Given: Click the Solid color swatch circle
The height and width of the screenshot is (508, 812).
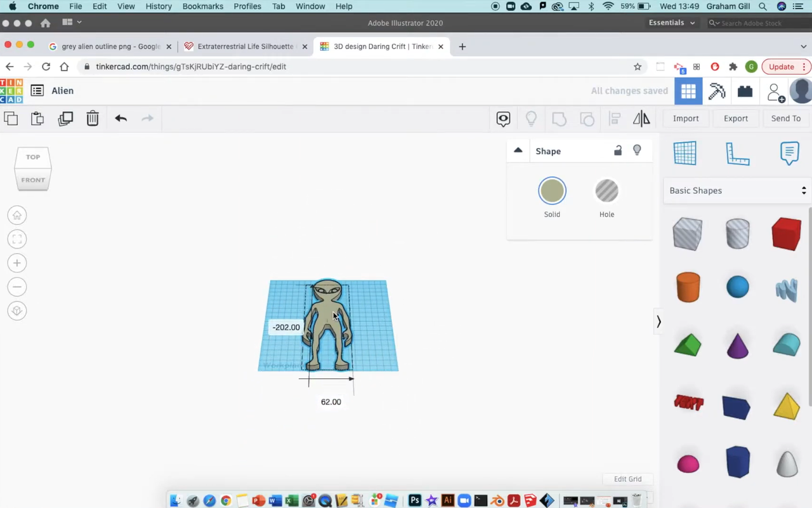Looking at the screenshot, I should click(x=552, y=190).
